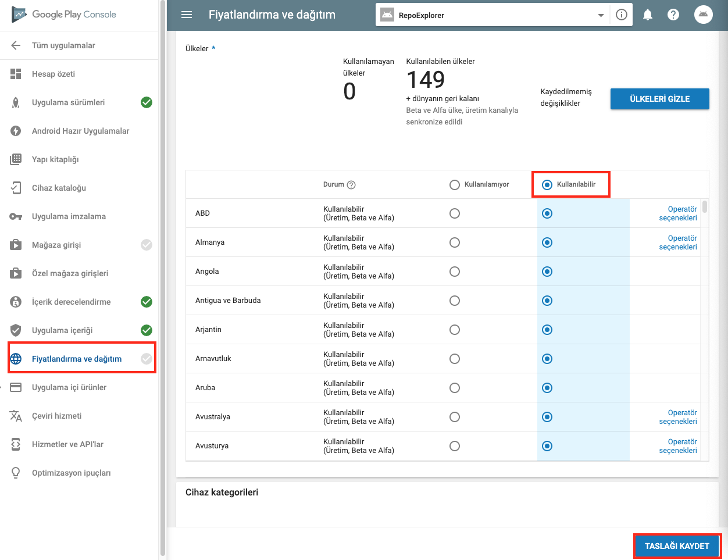The image size is (728, 560).
Task: Open Operatör seçenekleri for Avustralya
Action: coord(678,417)
